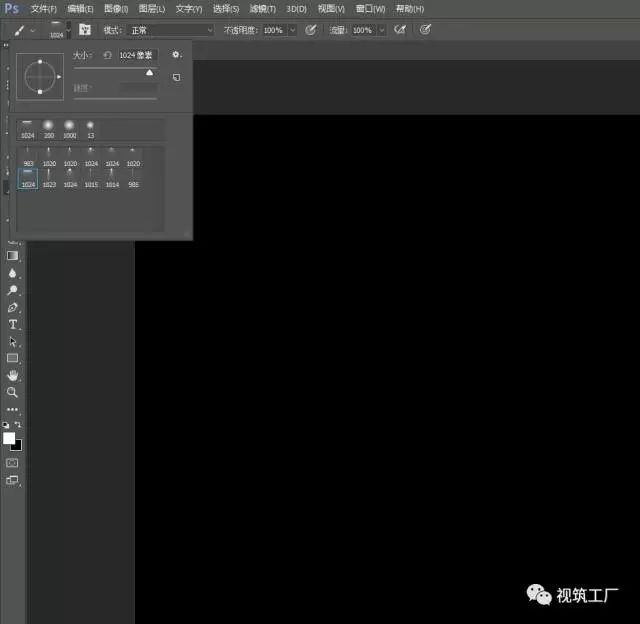
Task: Open the 视图(V) menu
Action: (x=331, y=9)
